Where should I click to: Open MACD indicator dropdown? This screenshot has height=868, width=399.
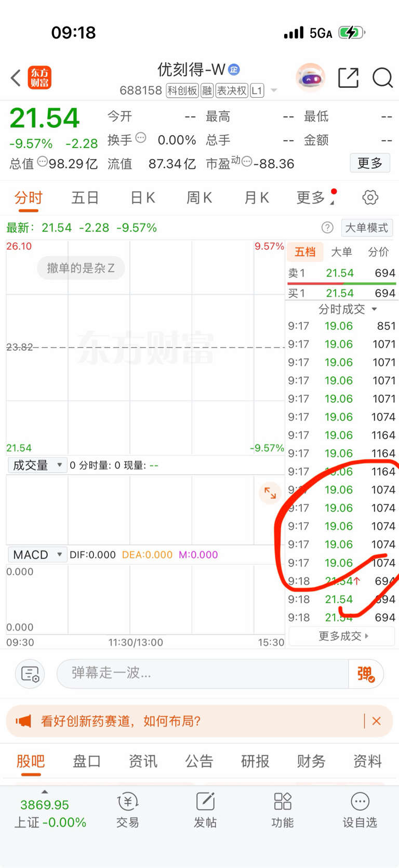tap(37, 555)
